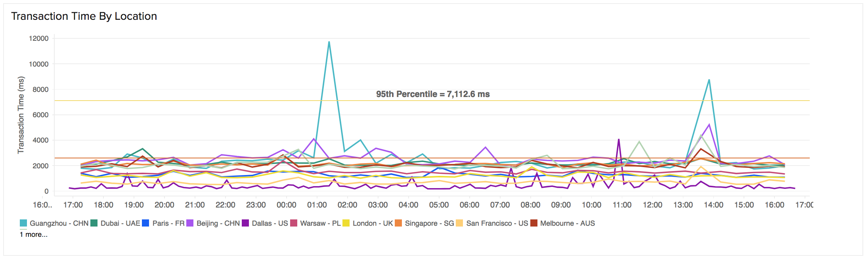Click the Guangzhou - CHN teal legend swatch

pyautogui.click(x=24, y=223)
